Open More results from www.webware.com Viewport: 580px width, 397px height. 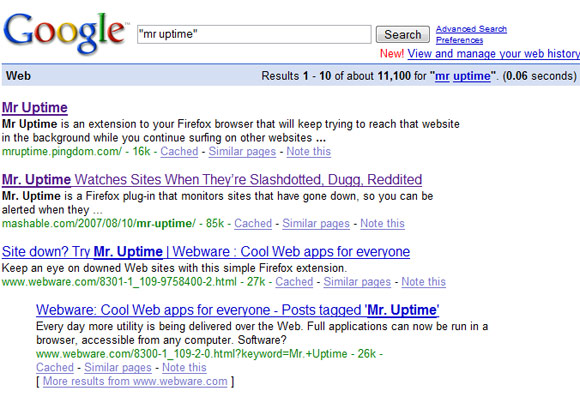click(x=135, y=381)
